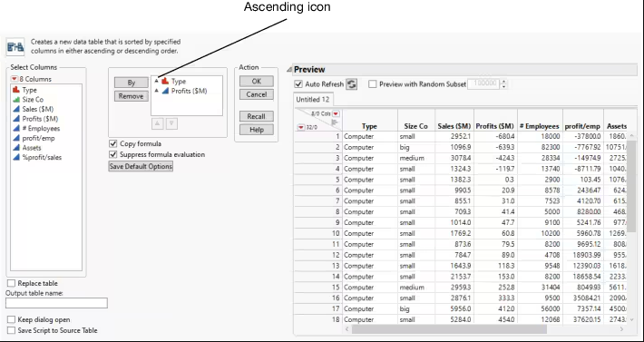Select the Untitled 12 tab
The image size is (644, 342).
[x=313, y=100]
